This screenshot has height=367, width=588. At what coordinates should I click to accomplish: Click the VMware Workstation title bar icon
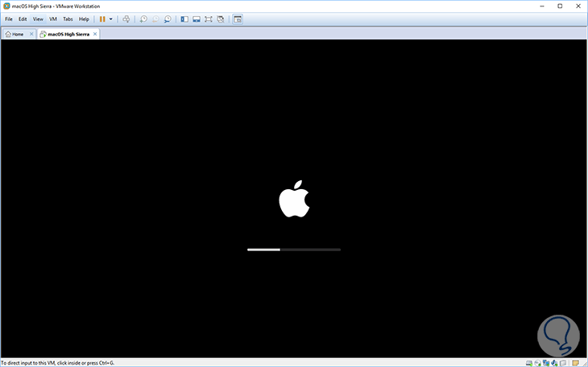click(x=6, y=6)
